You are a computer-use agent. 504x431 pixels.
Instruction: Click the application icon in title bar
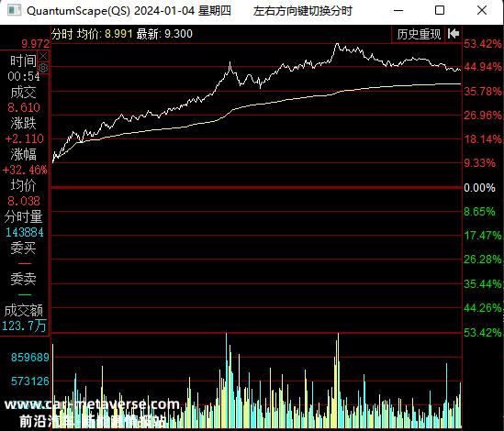pos(15,11)
